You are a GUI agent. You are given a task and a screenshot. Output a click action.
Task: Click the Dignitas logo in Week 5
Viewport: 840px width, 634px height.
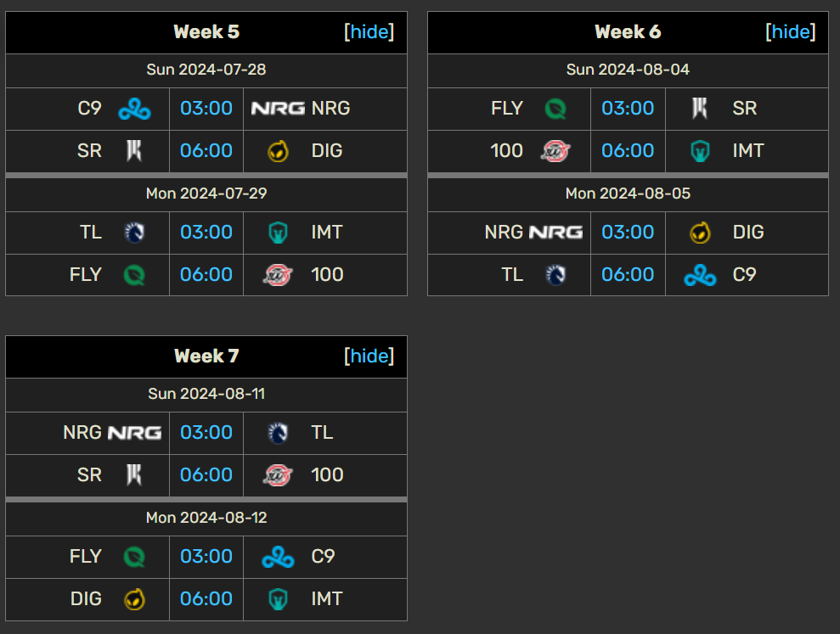click(x=278, y=151)
